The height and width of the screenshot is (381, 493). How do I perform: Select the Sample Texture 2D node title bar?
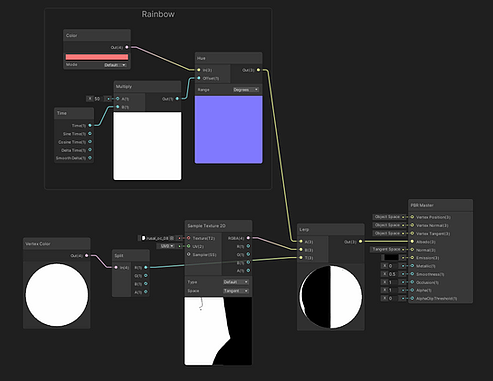(x=218, y=226)
